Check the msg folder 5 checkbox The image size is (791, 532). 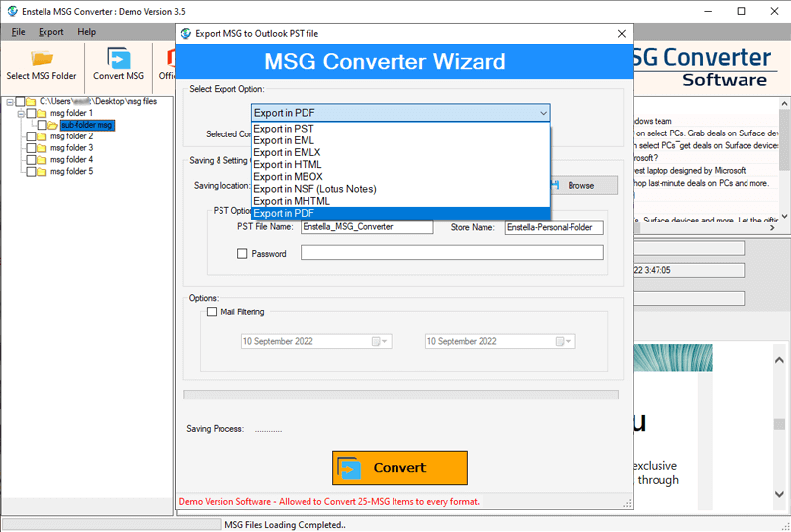pos(31,172)
